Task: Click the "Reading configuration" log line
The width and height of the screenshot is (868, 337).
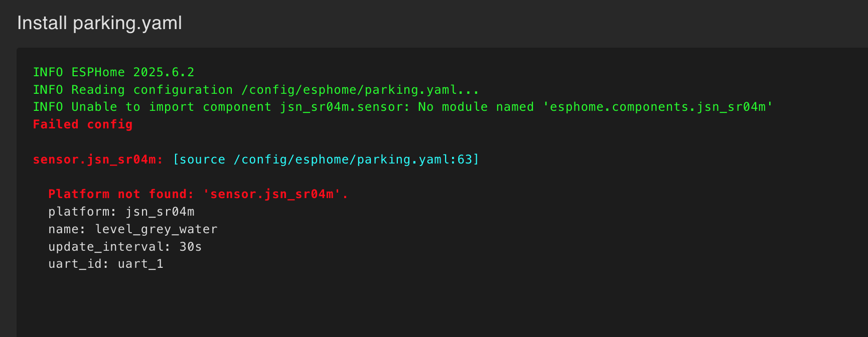Action: pyautogui.click(x=256, y=90)
